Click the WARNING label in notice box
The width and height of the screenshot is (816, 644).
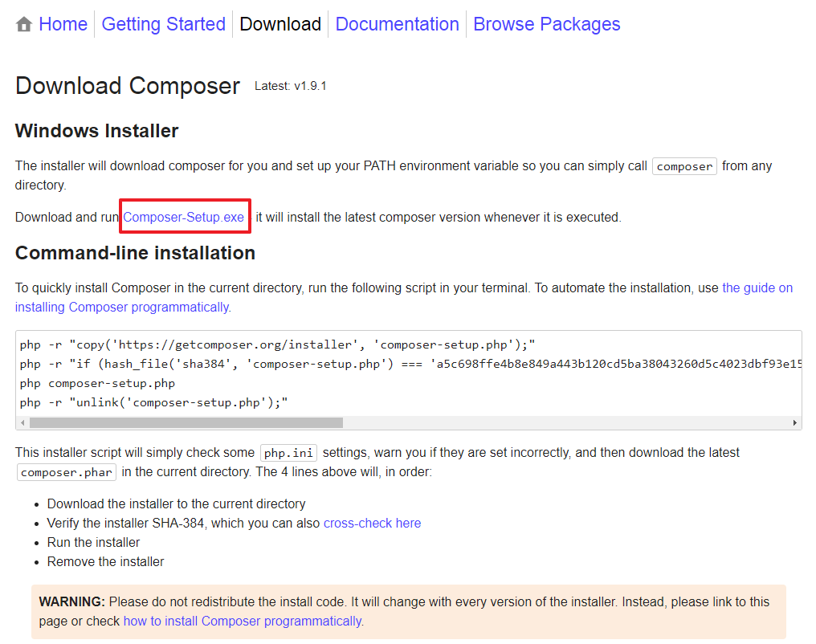[72, 602]
